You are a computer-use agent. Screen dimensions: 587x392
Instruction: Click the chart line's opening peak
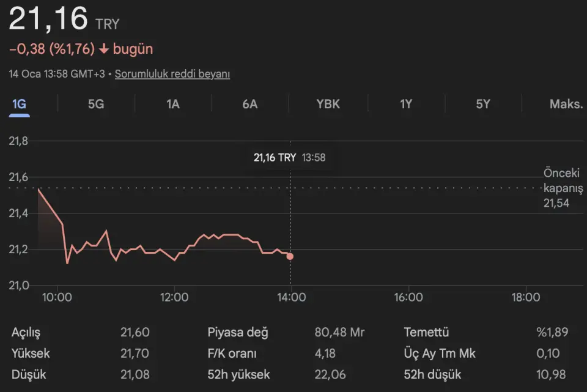click(39, 190)
